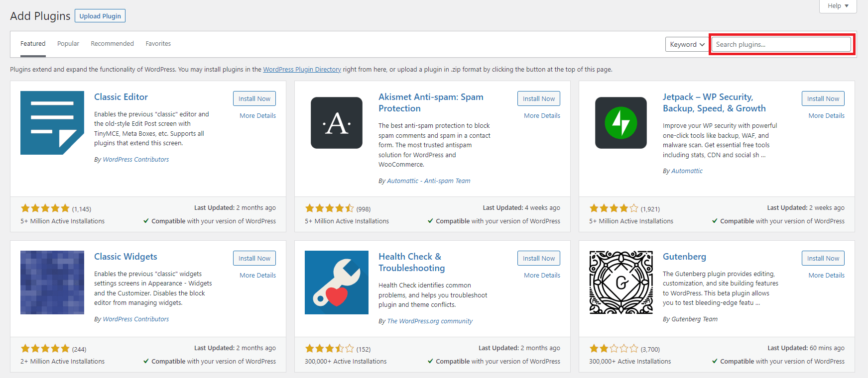Expand the Help panel dropdown

pos(838,6)
